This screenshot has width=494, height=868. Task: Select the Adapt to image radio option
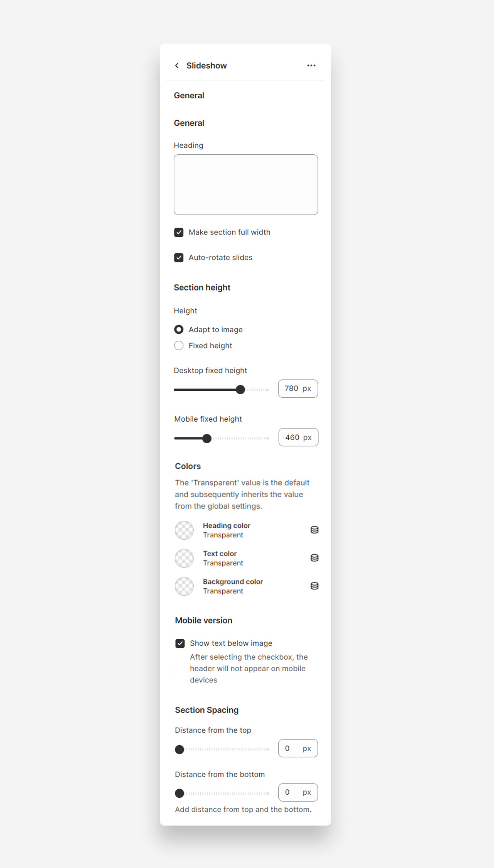coord(179,329)
